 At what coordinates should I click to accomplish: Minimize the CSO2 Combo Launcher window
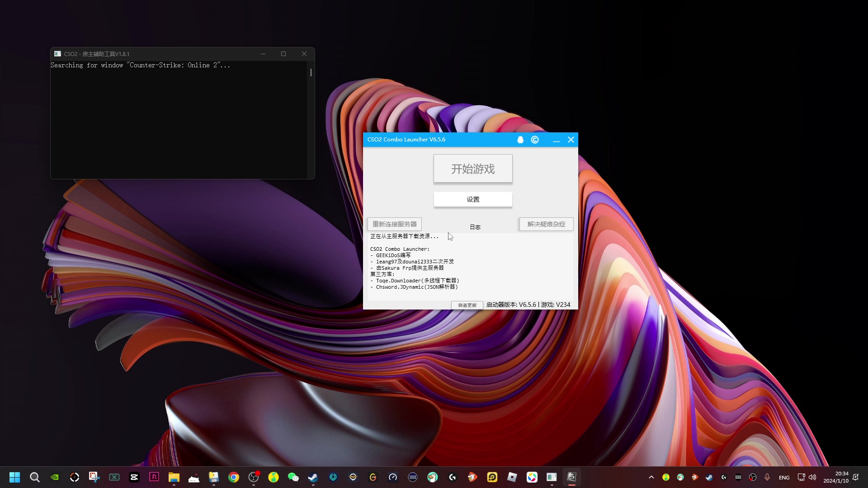[x=557, y=140]
